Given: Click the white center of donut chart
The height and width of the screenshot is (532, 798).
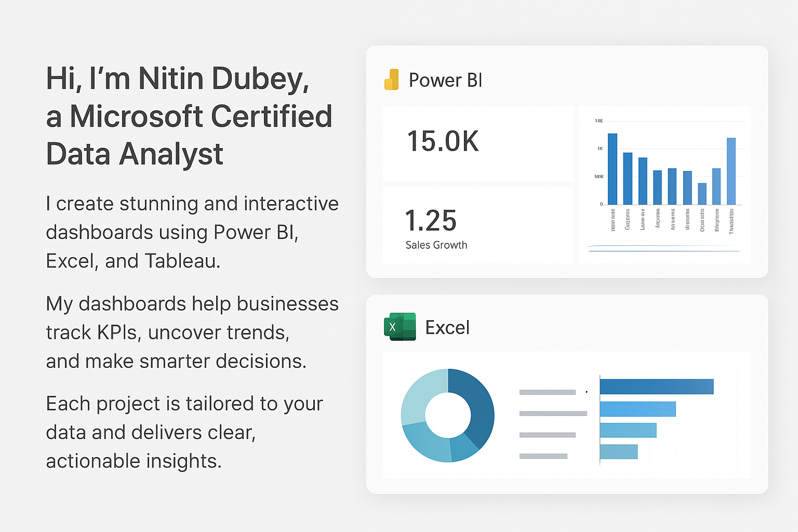Looking at the screenshot, I should click(447, 415).
